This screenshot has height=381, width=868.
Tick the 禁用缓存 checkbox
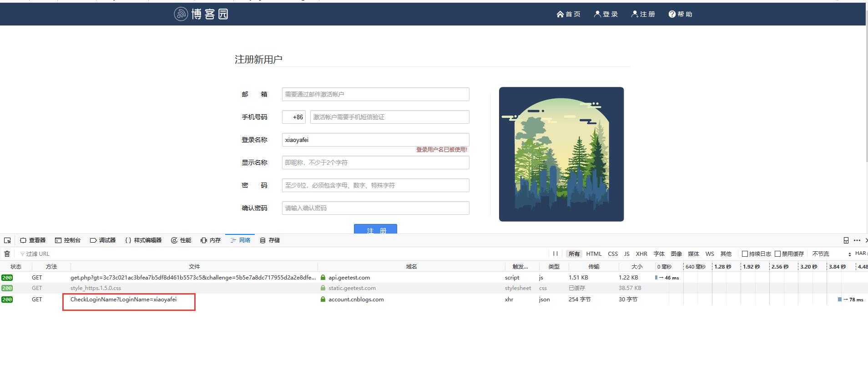pos(777,254)
